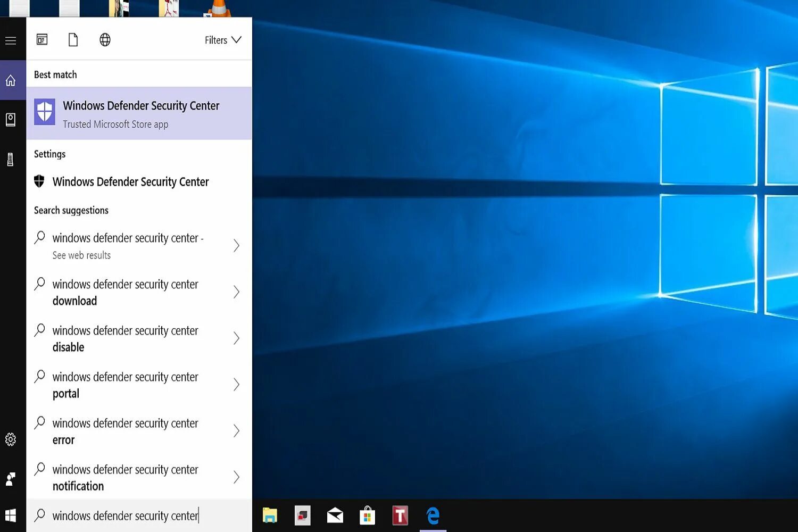
Task: Filter results by Documents icon
Action: (73, 40)
